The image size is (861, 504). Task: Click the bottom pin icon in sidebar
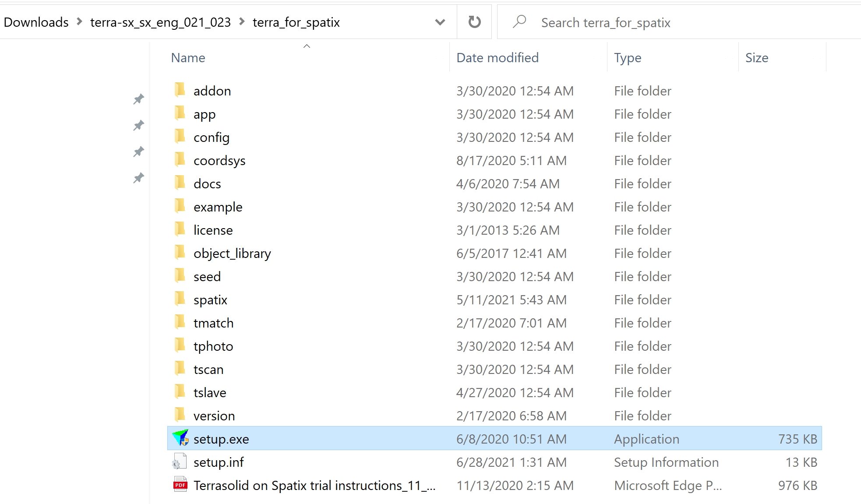(138, 178)
